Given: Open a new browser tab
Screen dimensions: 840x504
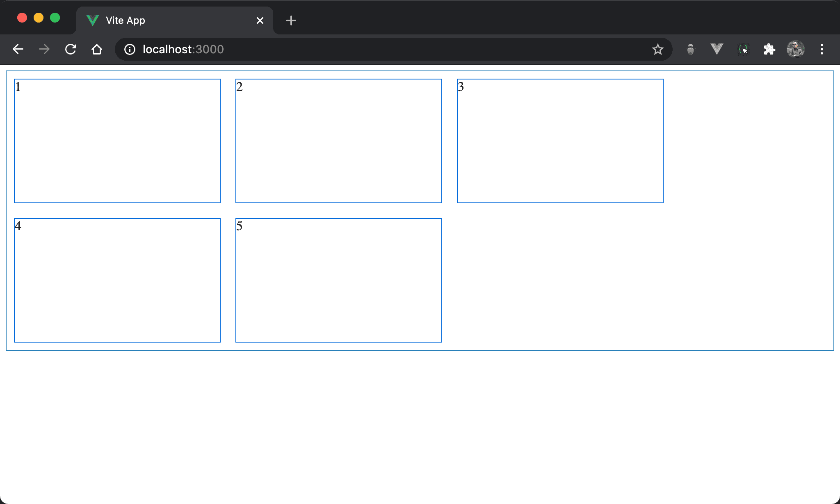Looking at the screenshot, I should 291,20.
